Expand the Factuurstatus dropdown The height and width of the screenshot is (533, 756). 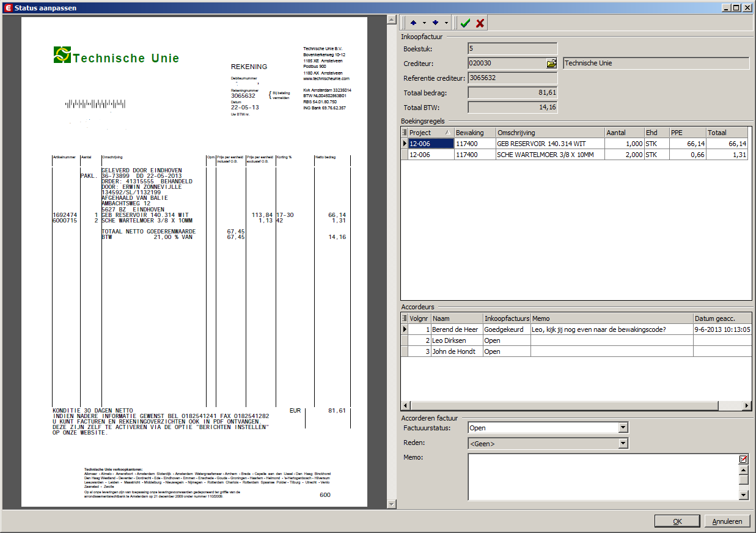(623, 428)
